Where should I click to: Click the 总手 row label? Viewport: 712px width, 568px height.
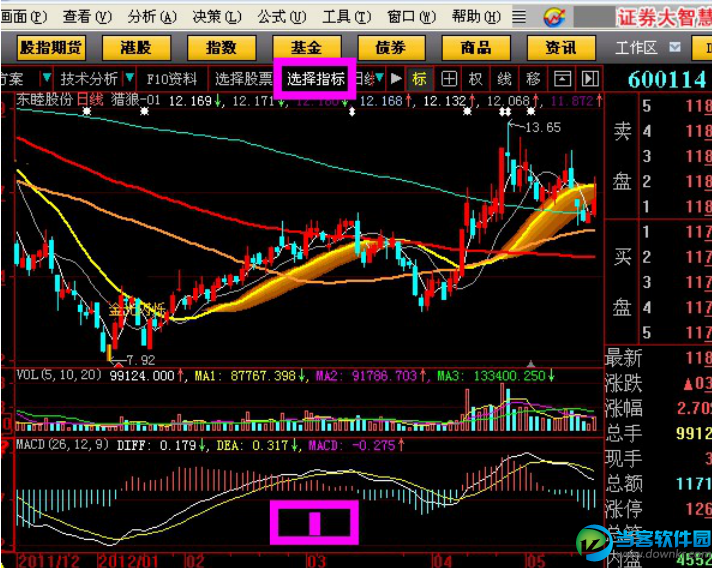(623, 434)
